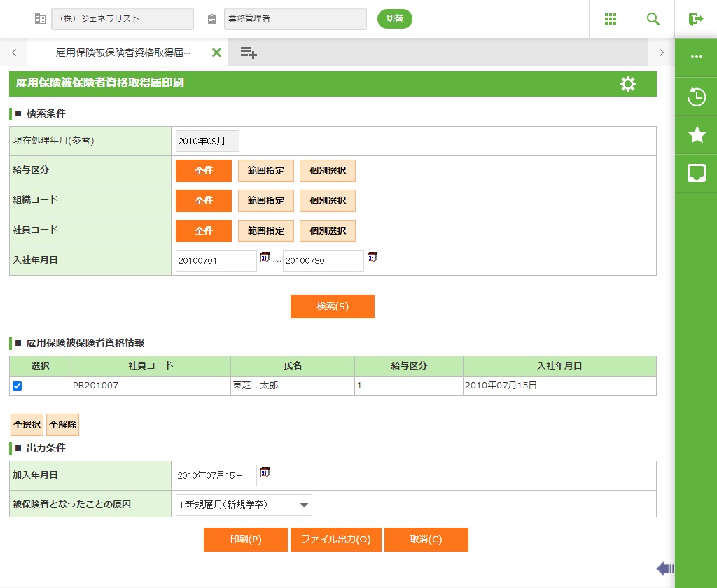Open calendar picker for 加入年月日
The image size is (717, 588).
[x=265, y=472]
